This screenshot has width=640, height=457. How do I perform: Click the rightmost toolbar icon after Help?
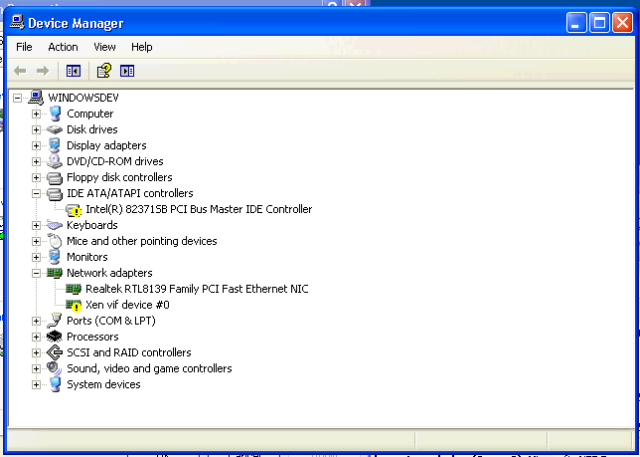[127, 70]
